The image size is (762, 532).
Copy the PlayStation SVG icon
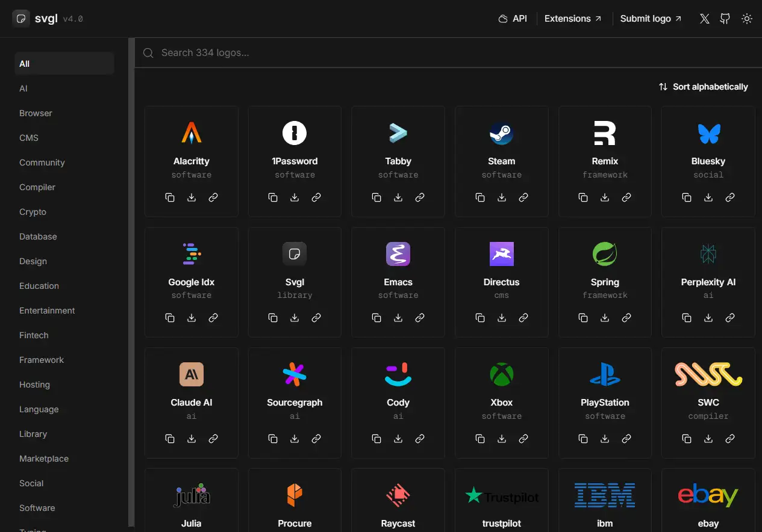tap(583, 439)
